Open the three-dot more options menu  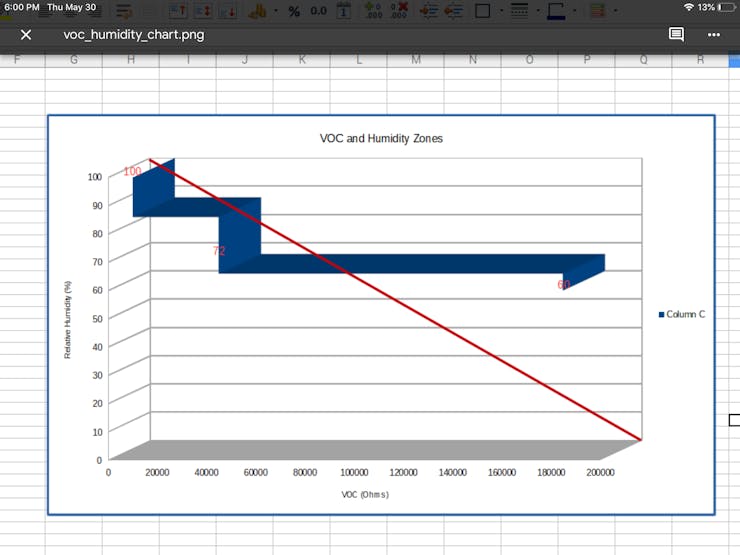click(x=714, y=34)
